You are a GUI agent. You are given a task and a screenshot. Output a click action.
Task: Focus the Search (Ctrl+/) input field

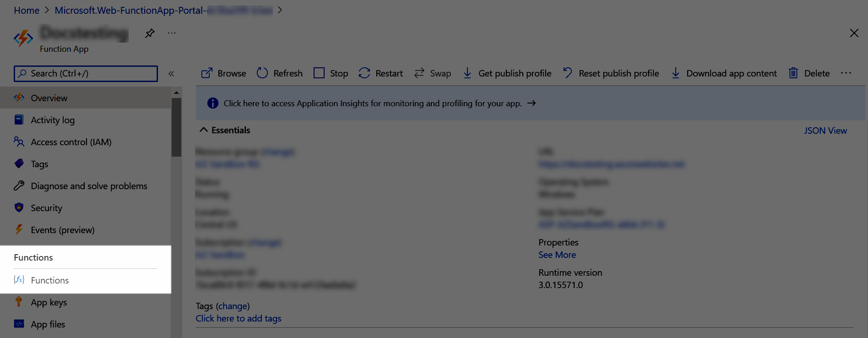coord(86,73)
